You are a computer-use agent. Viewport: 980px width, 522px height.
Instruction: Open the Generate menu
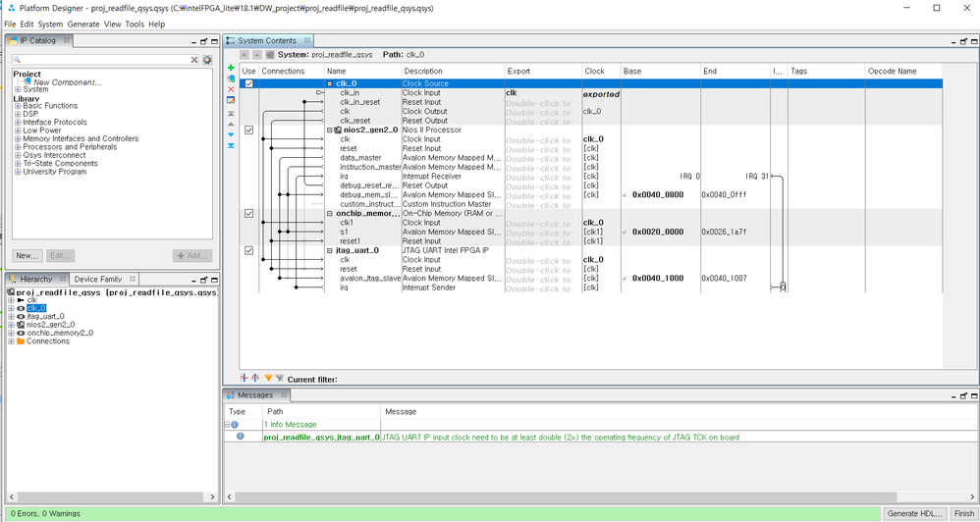pyautogui.click(x=82, y=25)
